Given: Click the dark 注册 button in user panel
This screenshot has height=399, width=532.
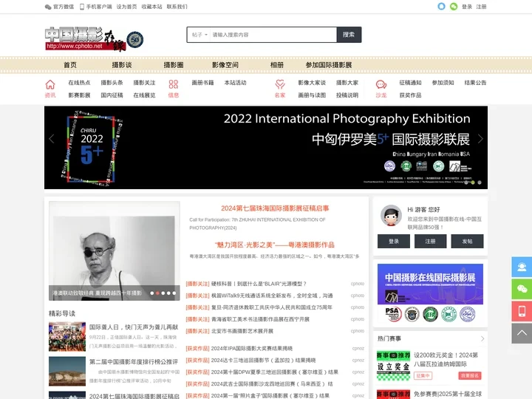Looking at the screenshot, I should coord(430,241).
